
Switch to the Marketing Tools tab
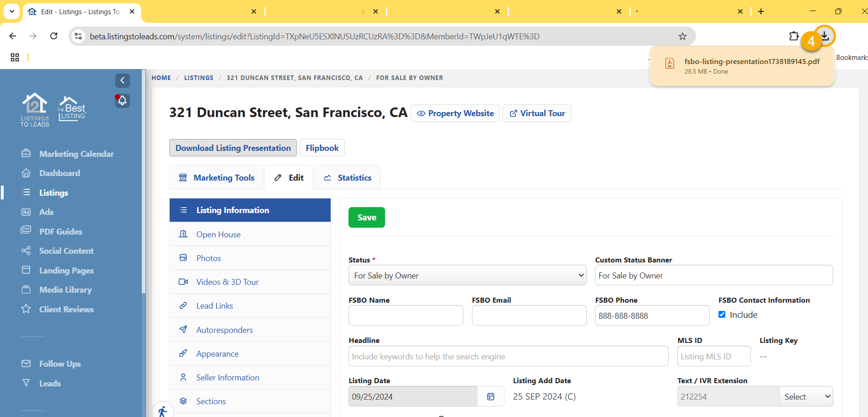point(216,177)
